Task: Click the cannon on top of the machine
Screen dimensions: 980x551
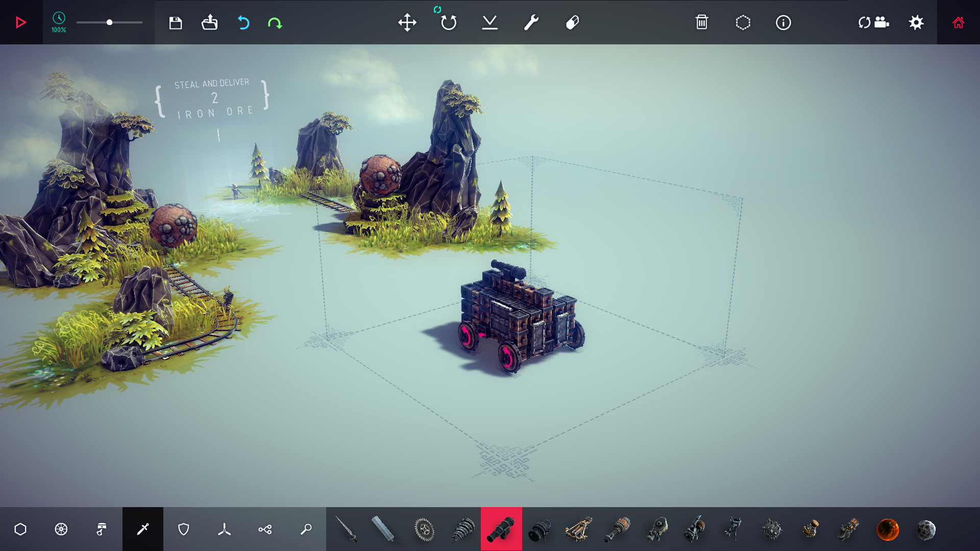Action: point(508,270)
